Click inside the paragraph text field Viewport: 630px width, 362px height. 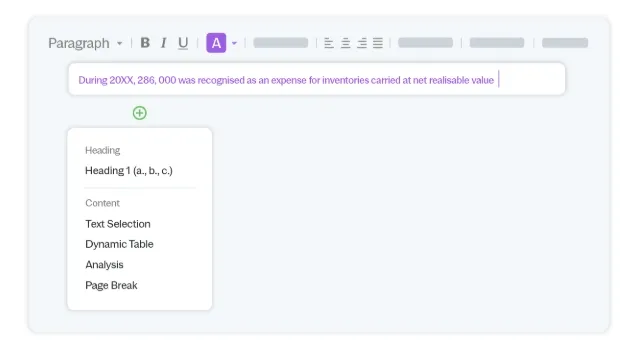[x=317, y=79]
